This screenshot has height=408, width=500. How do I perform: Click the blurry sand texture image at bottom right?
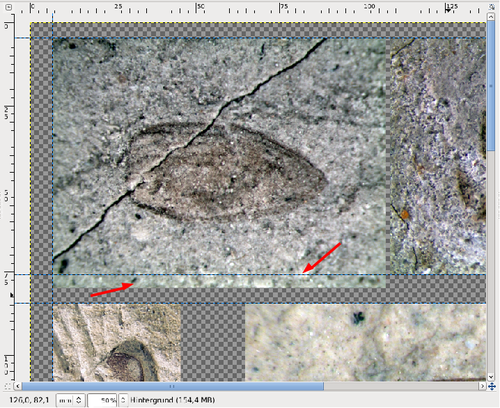pyautogui.click(x=365, y=342)
